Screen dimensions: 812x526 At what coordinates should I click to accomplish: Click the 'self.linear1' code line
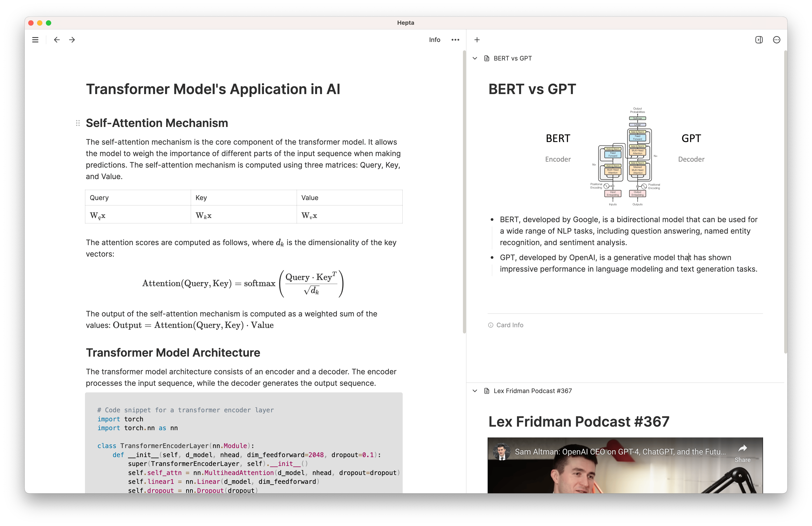tap(224, 482)
